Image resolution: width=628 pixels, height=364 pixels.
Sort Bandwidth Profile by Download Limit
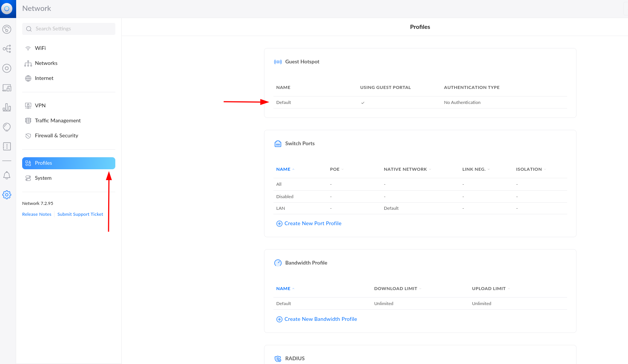tap(396, 289)
